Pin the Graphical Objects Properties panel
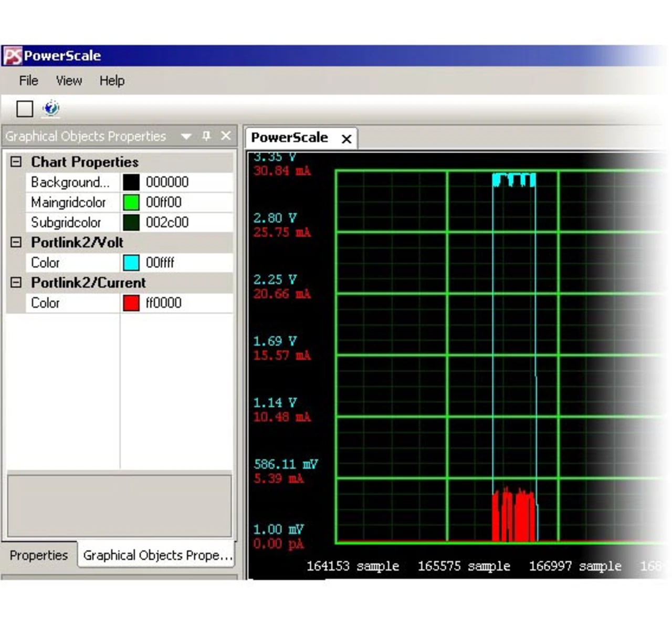The height and width of the screenshot is (625, 672). pos(206,136)
